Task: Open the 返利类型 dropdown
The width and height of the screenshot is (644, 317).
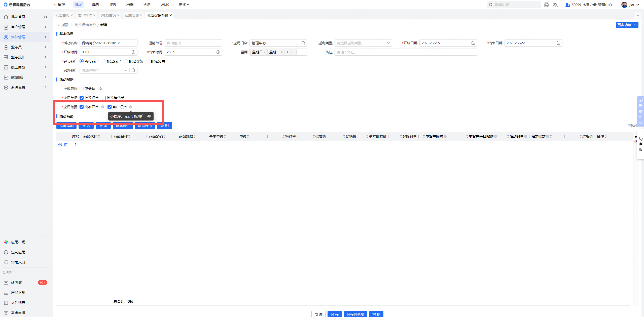Action: click(x=363, y=43)
